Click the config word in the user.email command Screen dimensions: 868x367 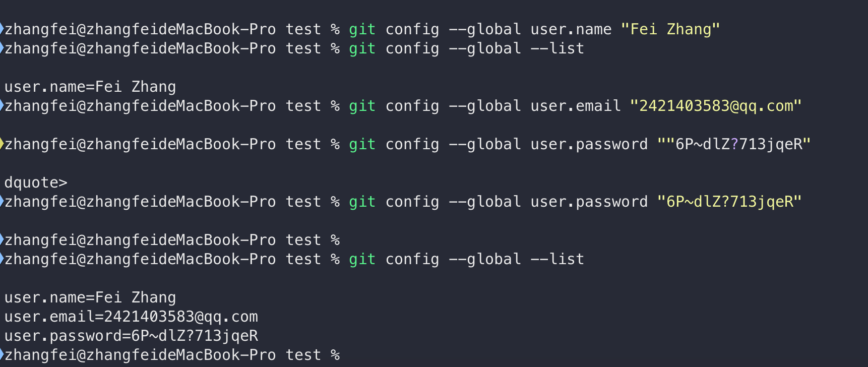point(412,106)
